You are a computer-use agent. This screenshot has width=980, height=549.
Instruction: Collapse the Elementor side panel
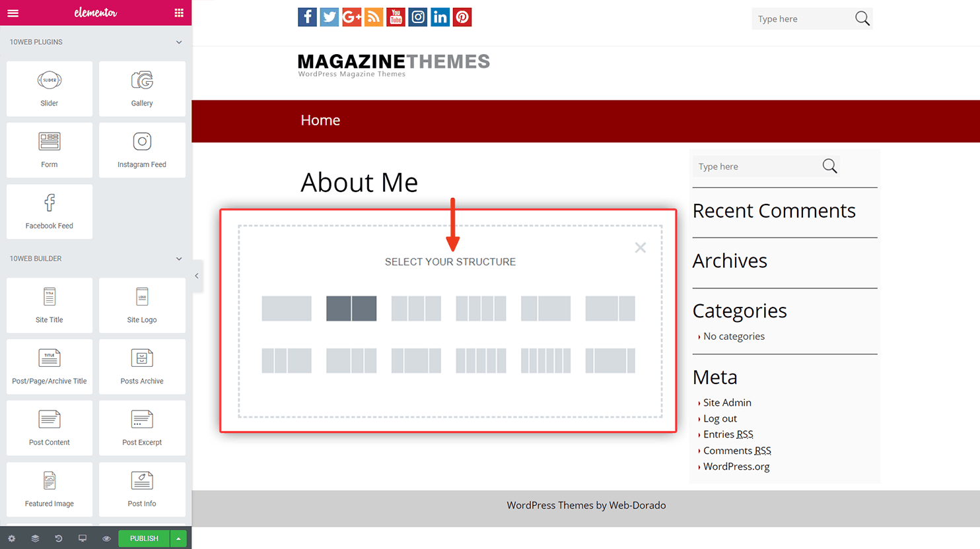197,276
